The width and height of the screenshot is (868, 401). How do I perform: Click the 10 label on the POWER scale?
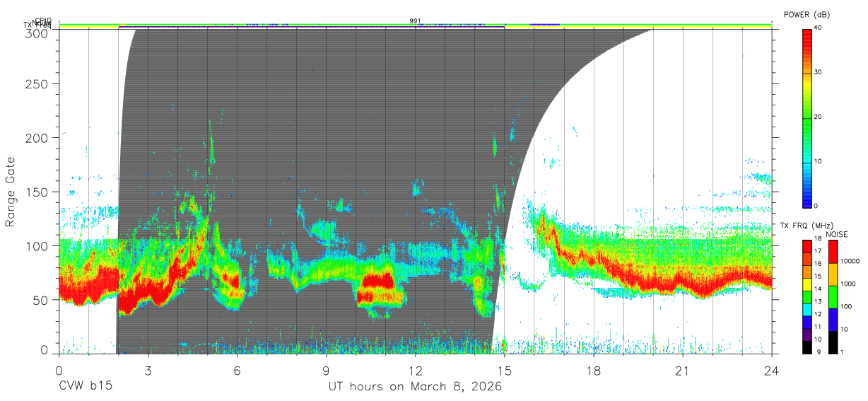(819, 161)
